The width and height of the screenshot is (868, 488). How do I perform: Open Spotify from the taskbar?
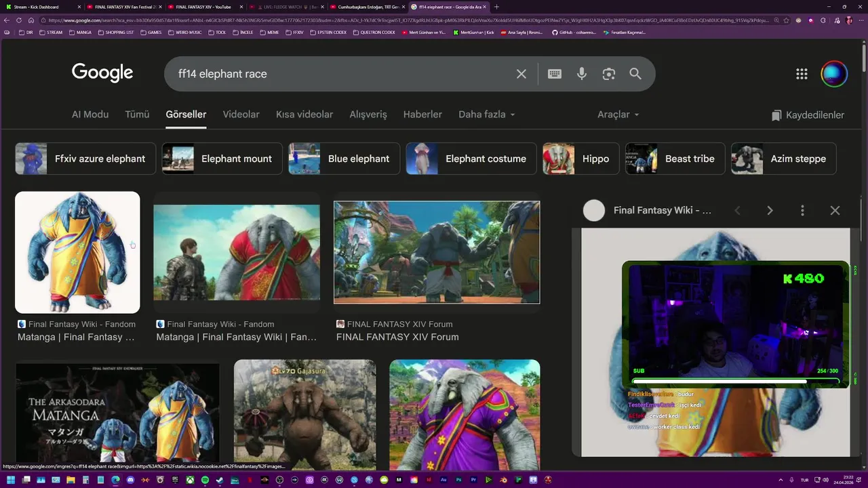coord(205,480)
